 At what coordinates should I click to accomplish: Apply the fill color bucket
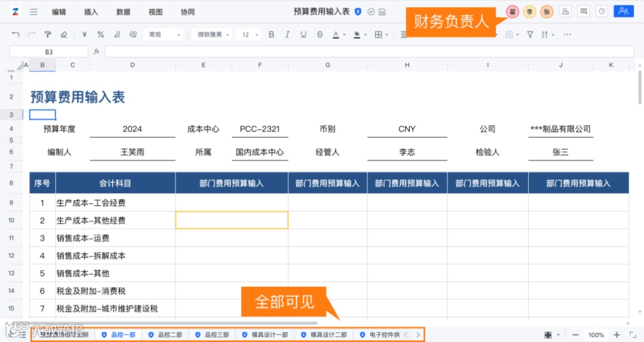click(357, 35)
